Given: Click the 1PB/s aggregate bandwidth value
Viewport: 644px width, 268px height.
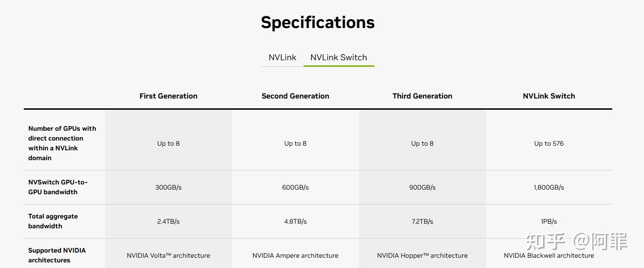Looking at the screenshot, I should tap(549, 221).
